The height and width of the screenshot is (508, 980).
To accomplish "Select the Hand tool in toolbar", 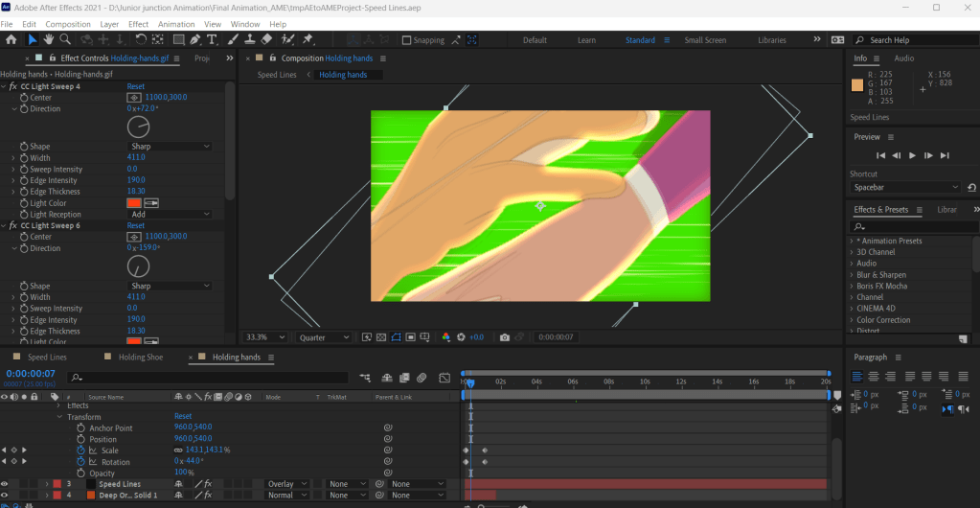I will click(49, 40).
